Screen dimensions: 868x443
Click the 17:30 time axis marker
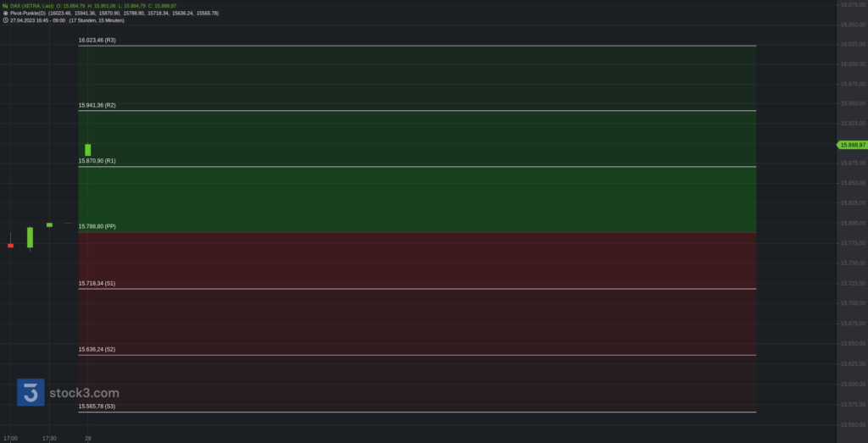pyautogui.click(x=49, y=439)
